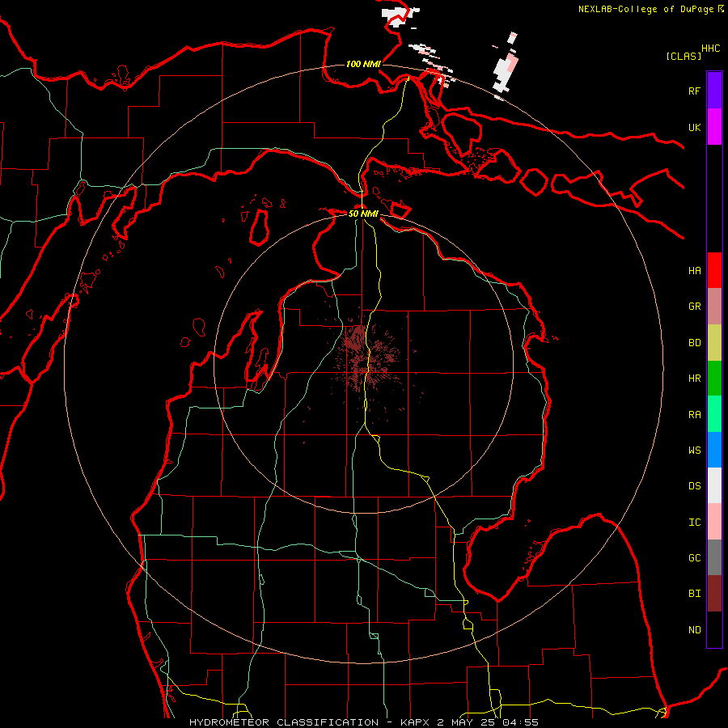Click the "[CLAS]" legend unit text
This screenshot has height=728, width=728.
click(684, 56)
